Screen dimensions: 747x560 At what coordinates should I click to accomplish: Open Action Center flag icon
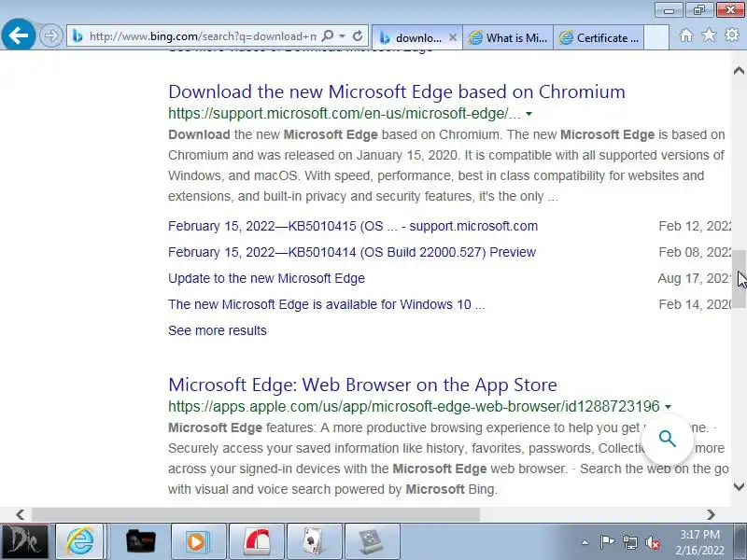pos(607,542)
